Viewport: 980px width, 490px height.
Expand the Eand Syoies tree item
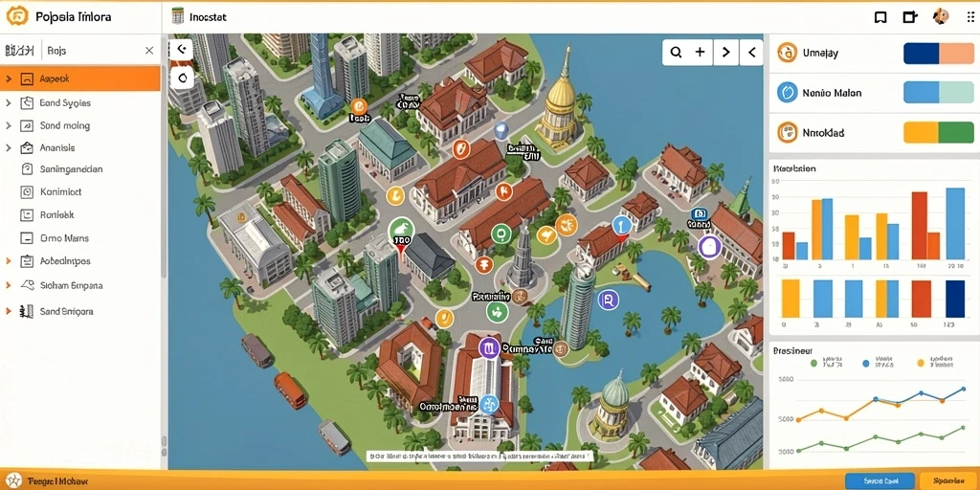pos(8,102)
